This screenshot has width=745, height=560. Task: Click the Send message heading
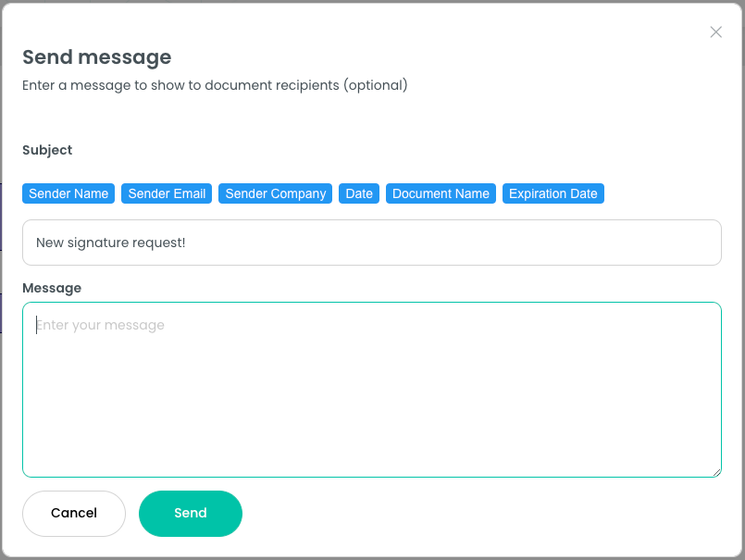click(96, 57)
